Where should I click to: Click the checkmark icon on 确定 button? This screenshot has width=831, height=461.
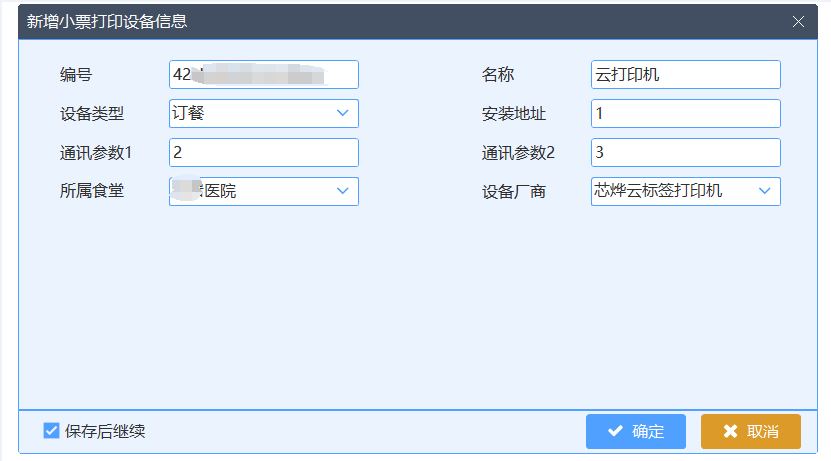tap(615, 431)
